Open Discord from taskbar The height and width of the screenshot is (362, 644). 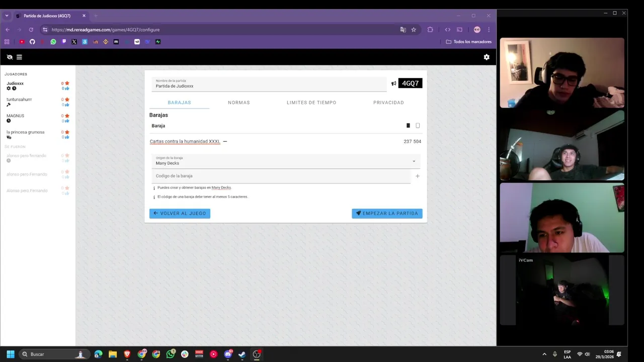228,354
